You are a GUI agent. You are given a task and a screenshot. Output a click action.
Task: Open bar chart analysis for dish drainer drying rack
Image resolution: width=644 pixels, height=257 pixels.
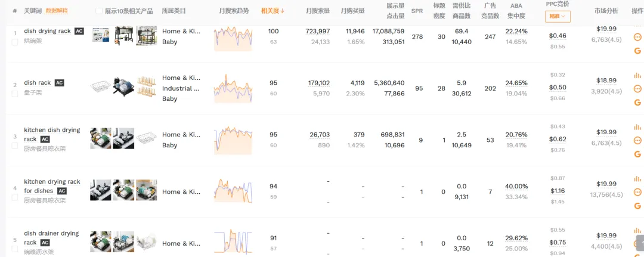tap(637, 230)
